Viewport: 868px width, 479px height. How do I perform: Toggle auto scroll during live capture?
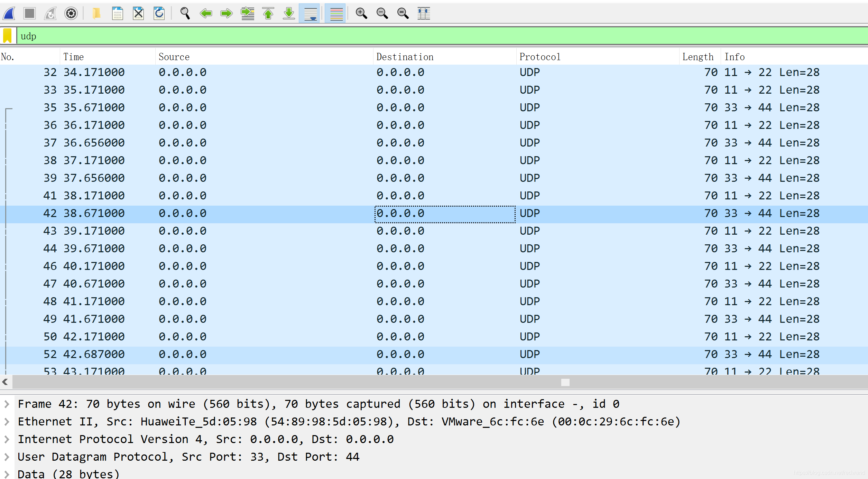point(310,13)
